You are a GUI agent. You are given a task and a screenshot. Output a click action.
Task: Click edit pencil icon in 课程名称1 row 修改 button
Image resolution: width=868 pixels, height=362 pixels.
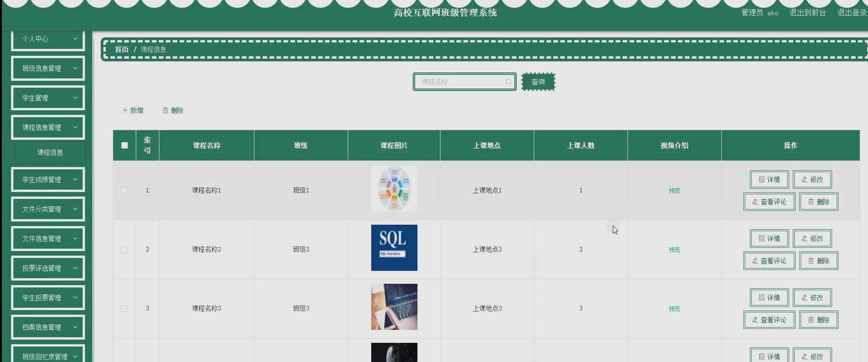pyautogui.click(x=804, y=179)
